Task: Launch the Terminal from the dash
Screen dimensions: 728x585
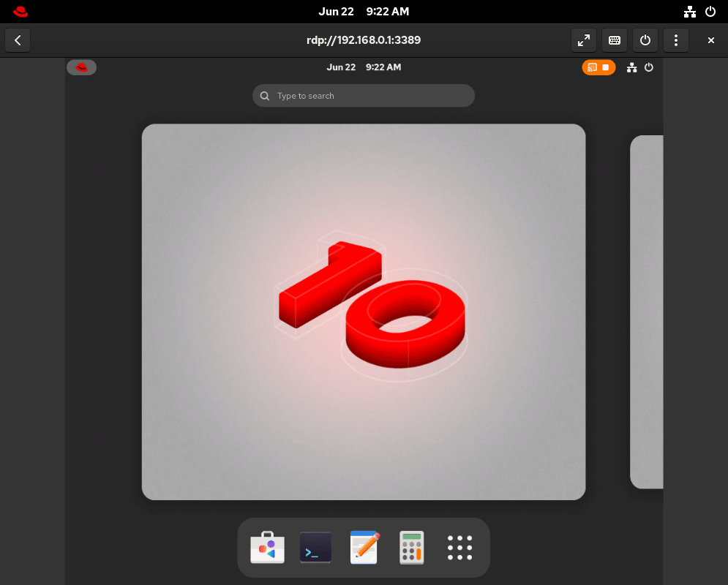Action: (316, 548)
